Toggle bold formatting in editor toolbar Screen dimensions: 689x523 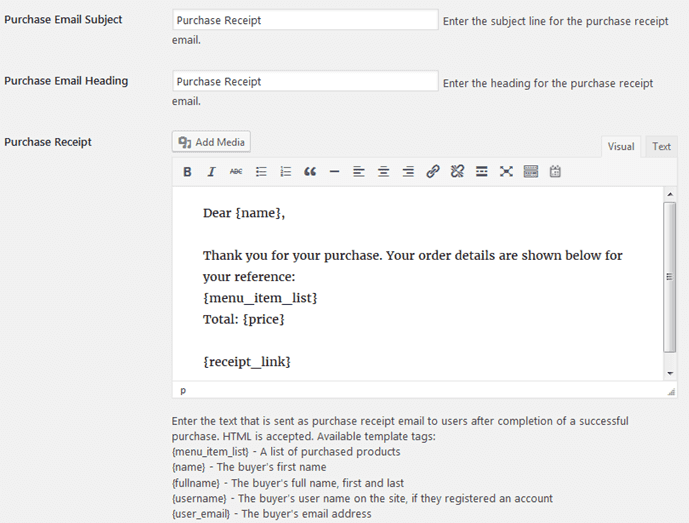(x=187, y=172)
